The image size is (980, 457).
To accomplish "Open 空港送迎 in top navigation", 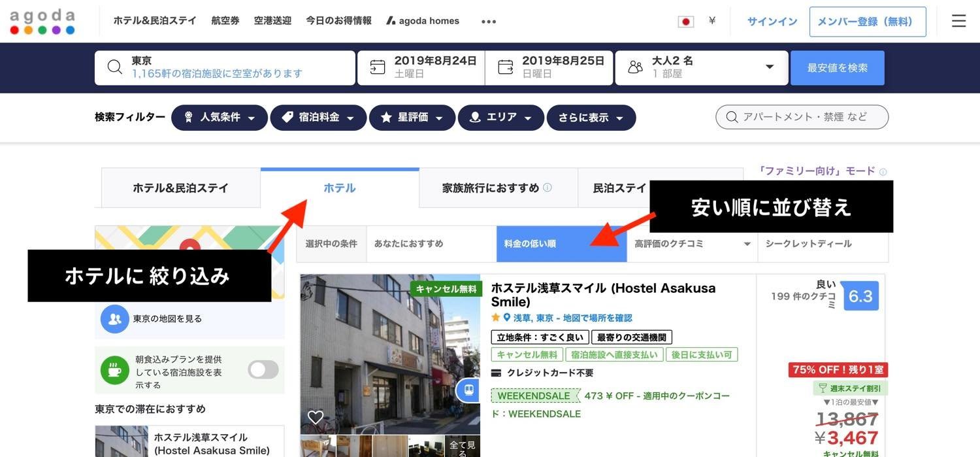I will pyautogui.click(x=272, y=21).
